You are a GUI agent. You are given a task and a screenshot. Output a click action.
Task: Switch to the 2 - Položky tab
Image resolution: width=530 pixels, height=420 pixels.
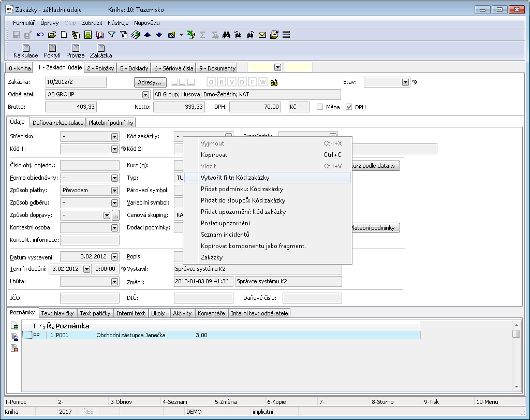(x=100, y=68)
